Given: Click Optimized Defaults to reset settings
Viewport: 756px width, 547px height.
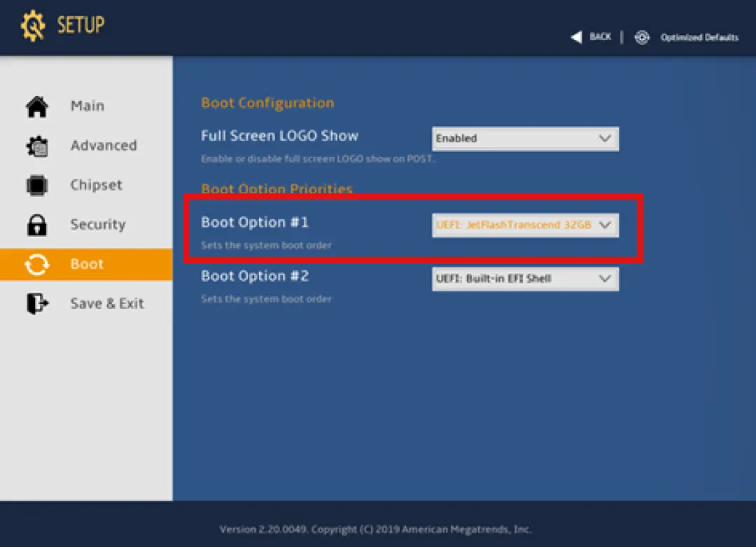Looking at the screenshot, I should (699, 38).
